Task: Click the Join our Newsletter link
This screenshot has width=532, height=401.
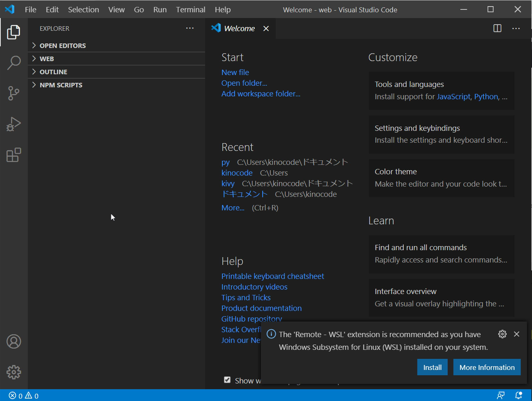Action: coord(241,340)
